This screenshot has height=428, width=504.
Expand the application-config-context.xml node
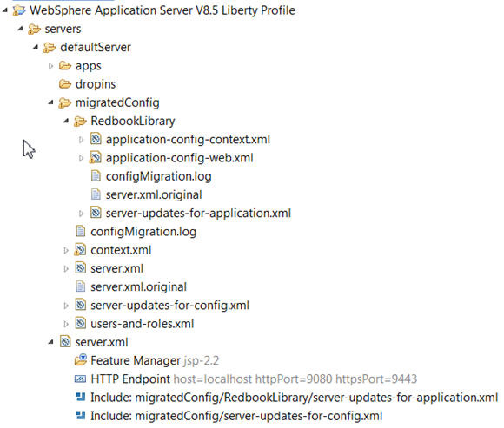click(82, 140)
